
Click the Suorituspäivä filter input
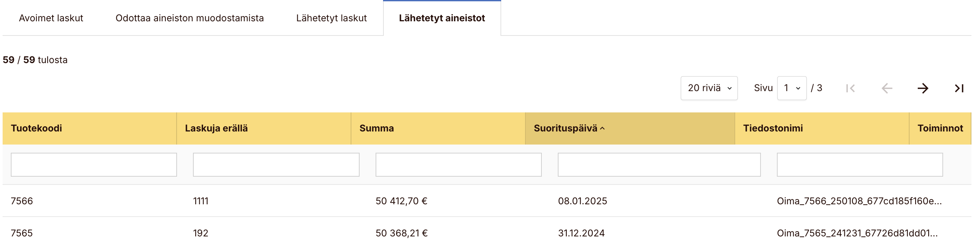pos(659,165)
